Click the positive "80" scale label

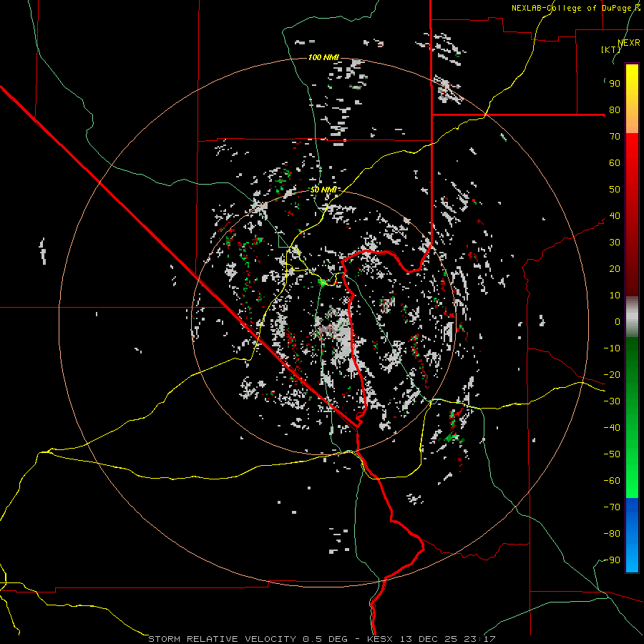(615, 109)
